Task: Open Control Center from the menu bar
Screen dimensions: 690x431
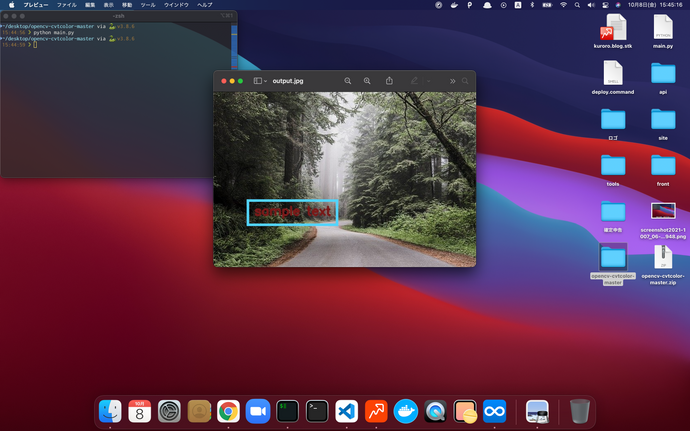Action: (x=605, y=5)
